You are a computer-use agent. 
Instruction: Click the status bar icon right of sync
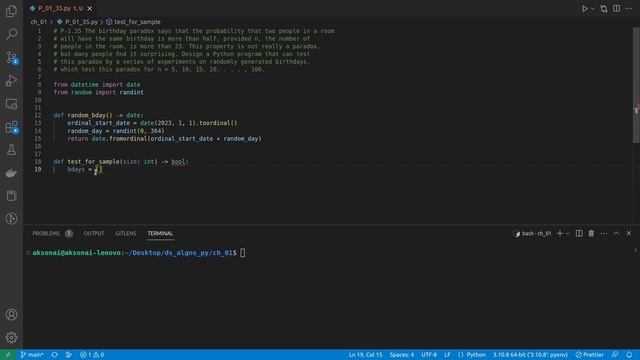click(x=69, y=355)
